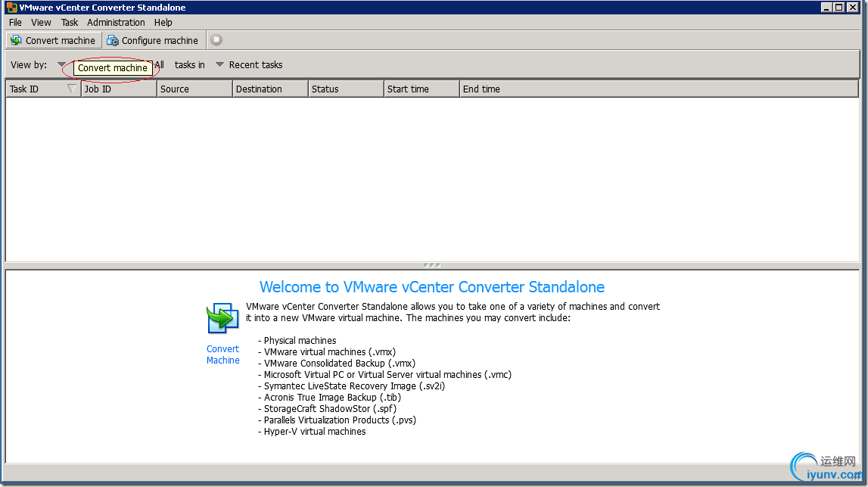Click the 'View by:' label
The width and height of the screenshot is (868, 487).
(x=29, y=65)
